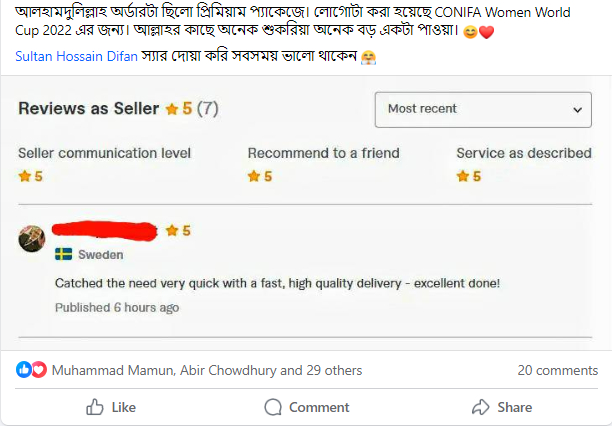Click the Comment speech bubble icon
Screen dimensions: 612x426
tap(273, 407)
